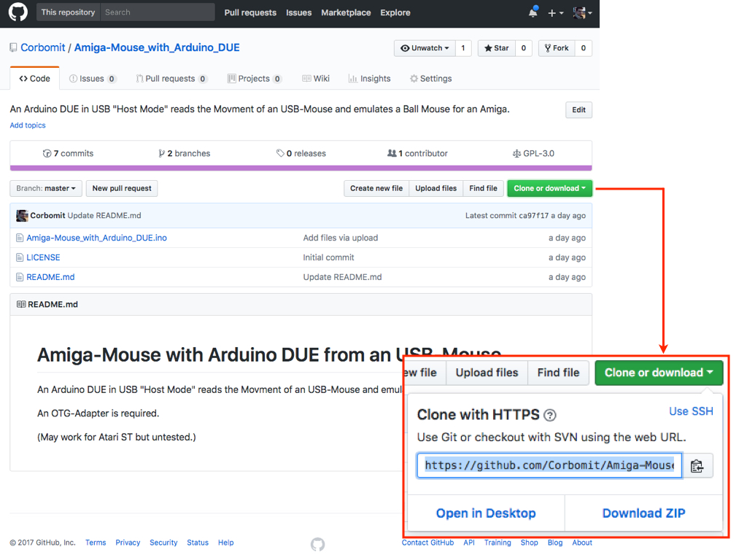Click the file icon next to LICENSE
747x560 pixels.
point(20,257)
